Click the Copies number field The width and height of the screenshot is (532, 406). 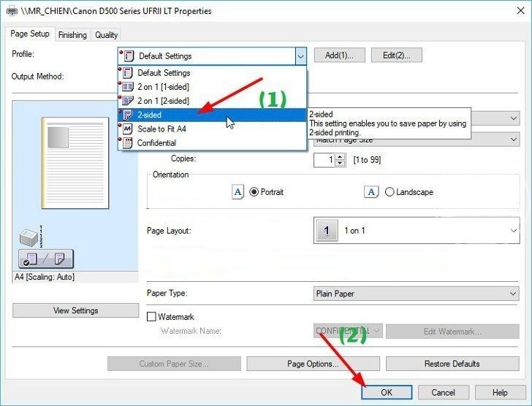coord(324,160)
